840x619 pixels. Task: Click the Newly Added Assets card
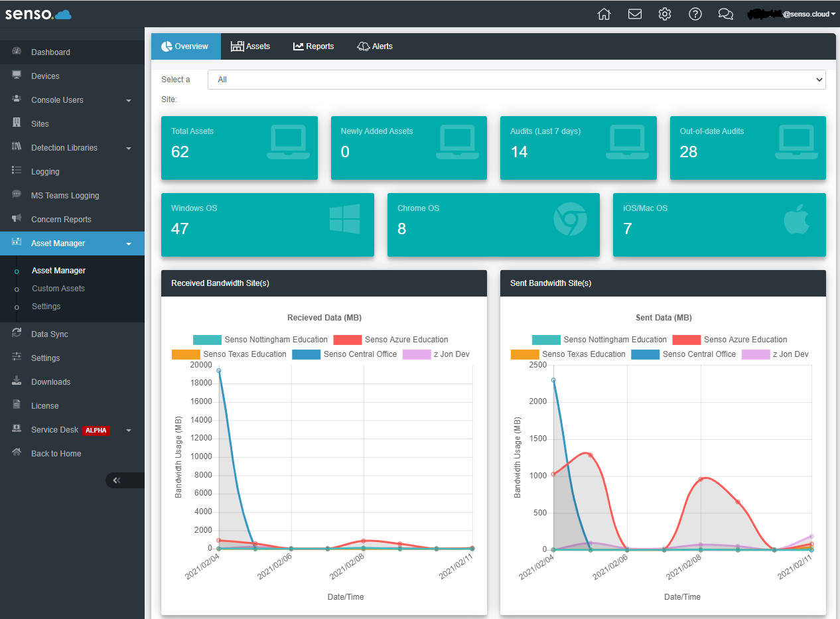point(409,148)
